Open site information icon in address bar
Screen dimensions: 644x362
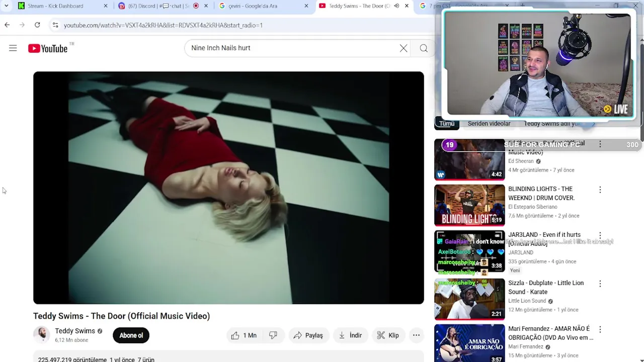(55, 25)
